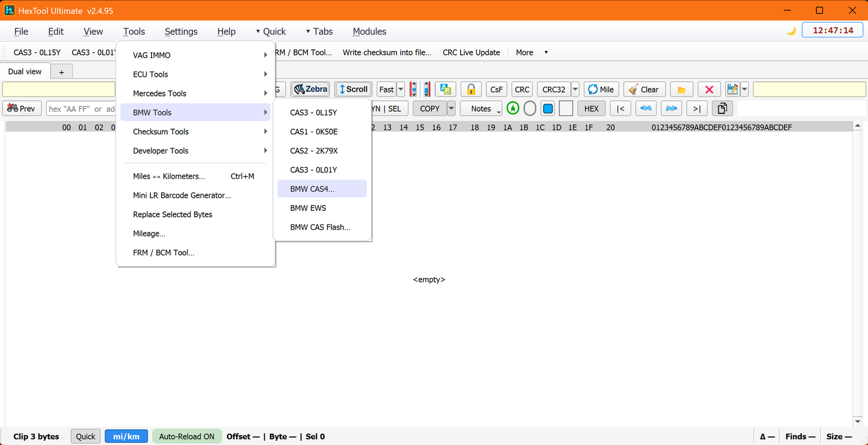
Task: Open the Settings menu
Action: [x=181, y=31]
